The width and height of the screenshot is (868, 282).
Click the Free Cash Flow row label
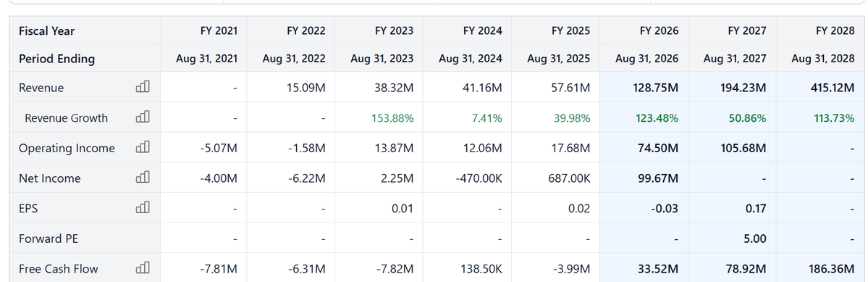click(58, 269)
